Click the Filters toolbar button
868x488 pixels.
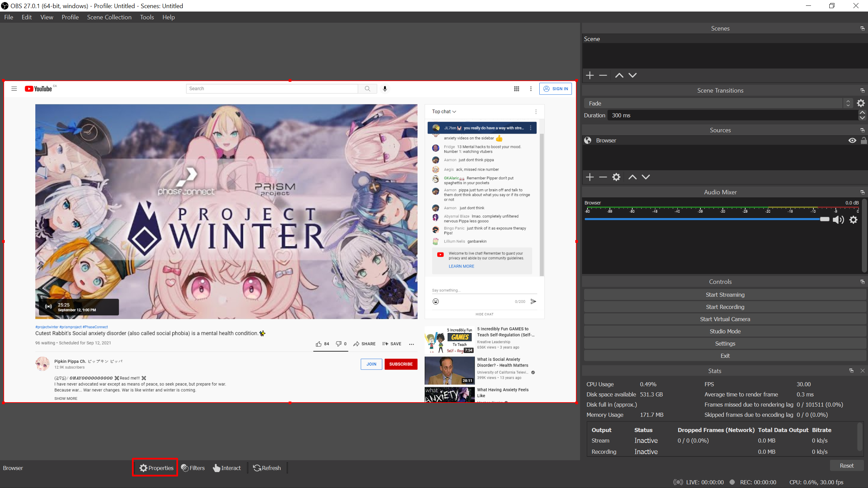(193, 468)
